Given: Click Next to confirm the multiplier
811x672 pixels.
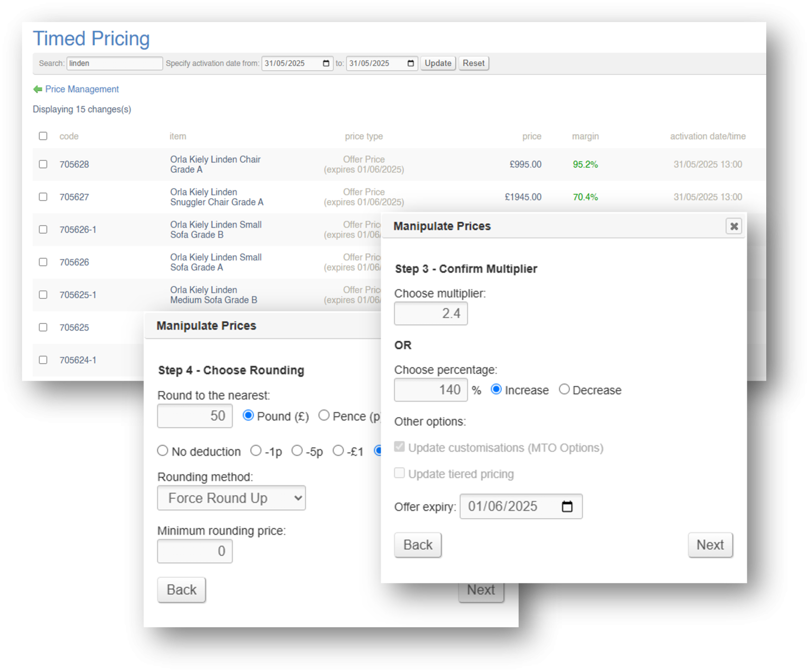Looking at the screenshot, I should tap(710, 545).
